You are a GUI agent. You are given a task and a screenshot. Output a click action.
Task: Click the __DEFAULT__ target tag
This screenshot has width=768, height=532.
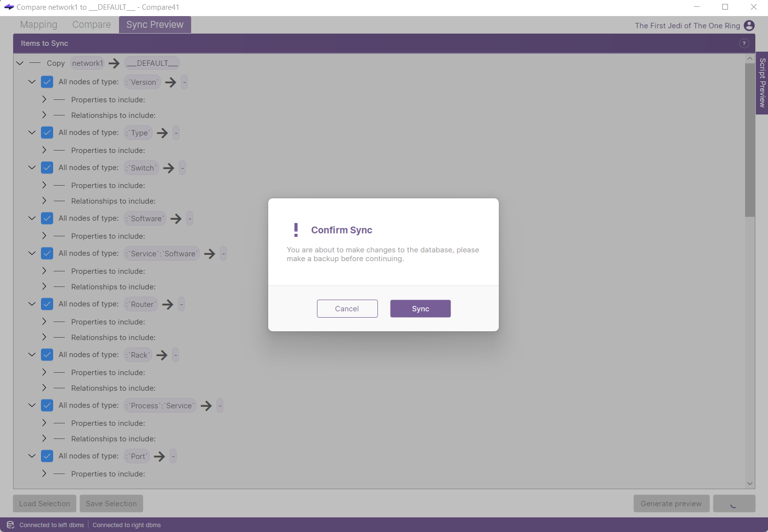click(x=152, y=63)
